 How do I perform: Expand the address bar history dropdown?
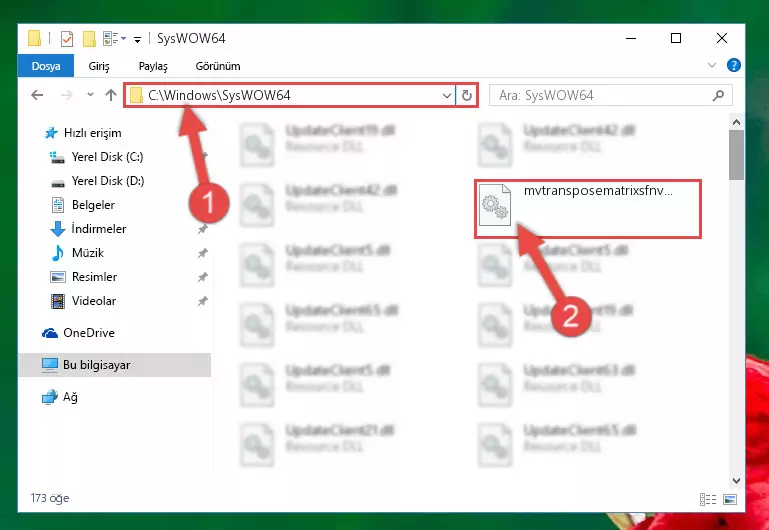pos(447,96)
